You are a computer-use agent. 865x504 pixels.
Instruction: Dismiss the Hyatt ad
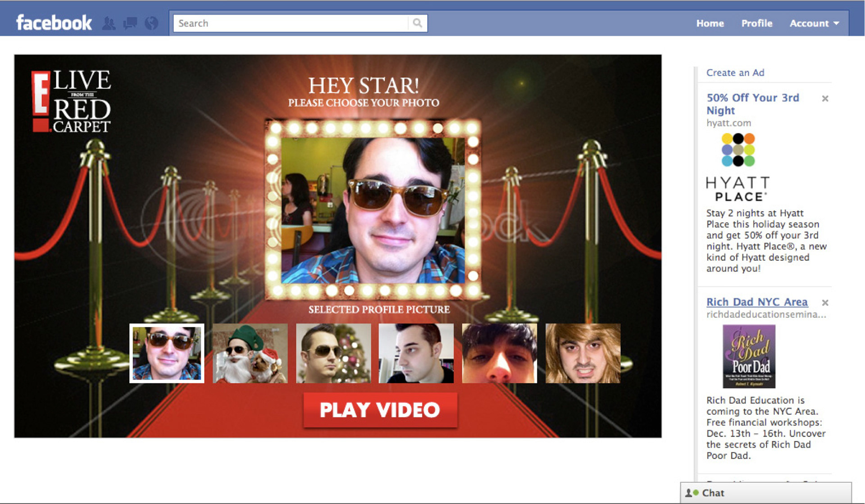[x=825, y=98]
